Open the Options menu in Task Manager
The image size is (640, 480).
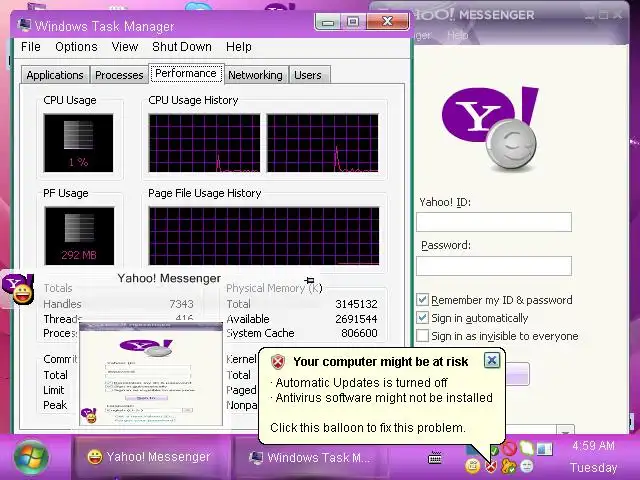pos(76,47)
